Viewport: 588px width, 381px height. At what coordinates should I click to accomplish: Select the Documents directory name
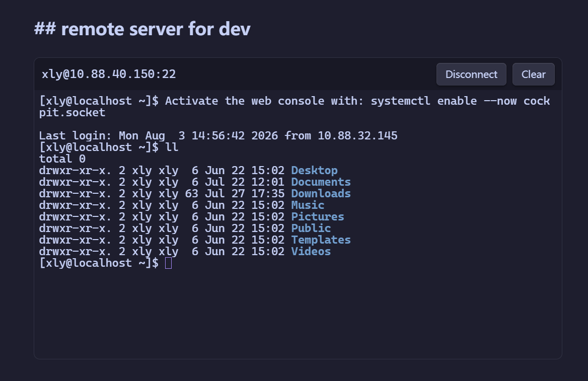click(x=321, y=182)
